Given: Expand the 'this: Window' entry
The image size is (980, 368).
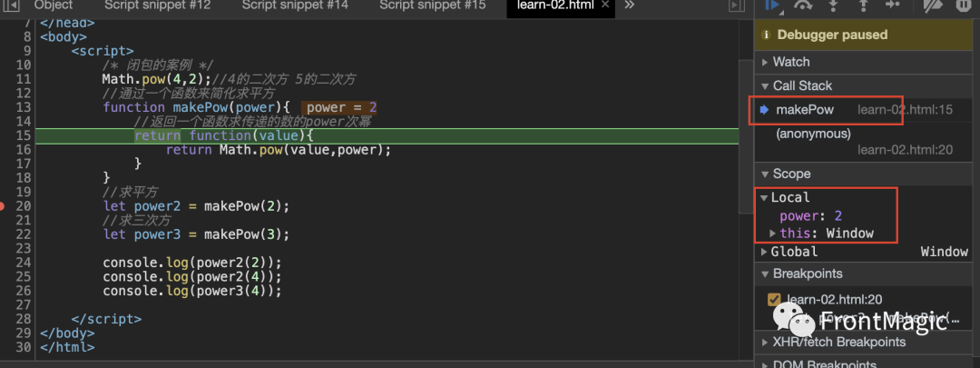Looking at the screenshot, I should pyautogui.click(x=773, y=234).
